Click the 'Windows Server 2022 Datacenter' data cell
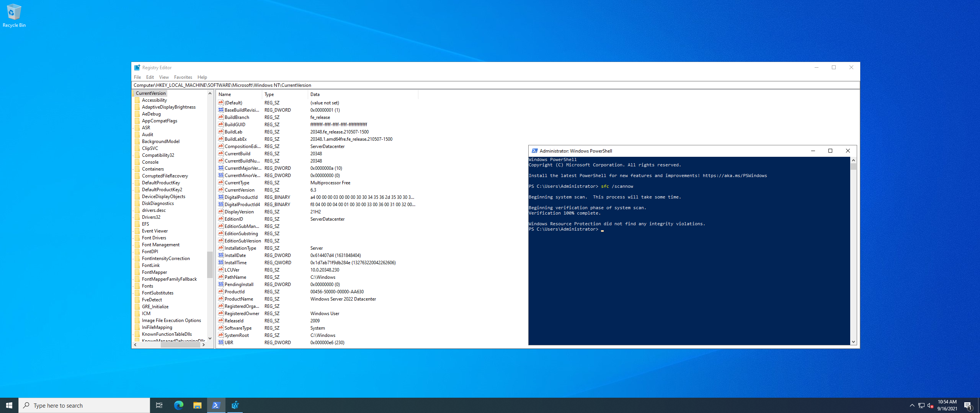 pyautogui.click(x=343, y=299)
